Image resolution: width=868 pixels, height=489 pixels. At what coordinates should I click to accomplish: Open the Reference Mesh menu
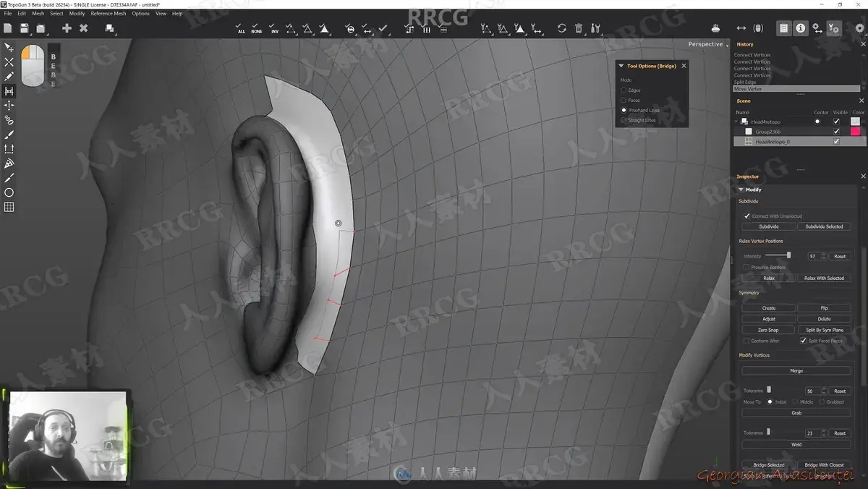(x=108, y=13)
